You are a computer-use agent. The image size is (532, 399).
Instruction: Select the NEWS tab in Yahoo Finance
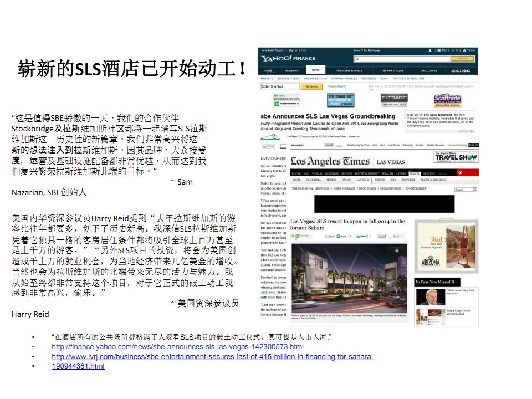[x=315, y=70]
